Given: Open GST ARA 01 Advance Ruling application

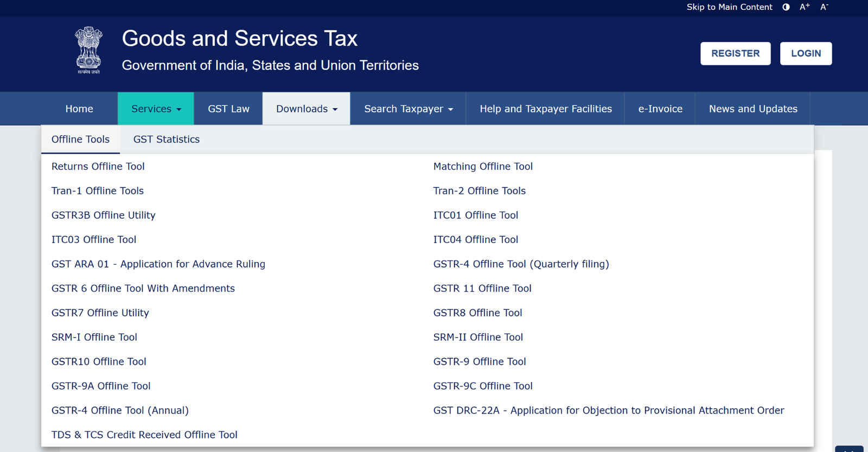Looking at the screenshot, I should point(158,264).
